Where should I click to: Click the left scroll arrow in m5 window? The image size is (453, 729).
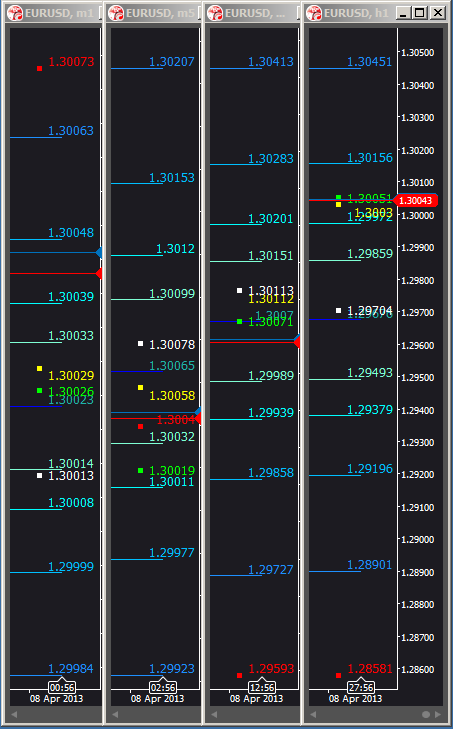(x=115, y=714)
